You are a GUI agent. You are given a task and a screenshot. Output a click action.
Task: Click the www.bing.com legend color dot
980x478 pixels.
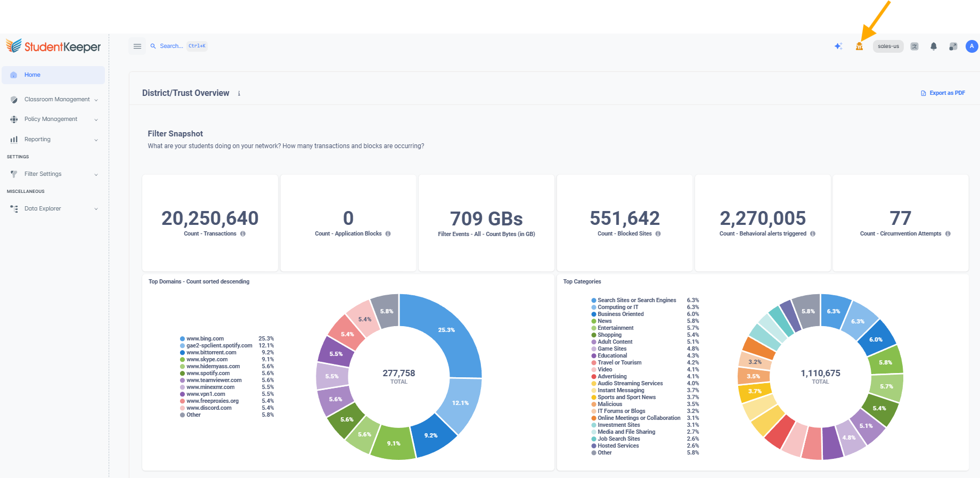(x=182, y=339)
